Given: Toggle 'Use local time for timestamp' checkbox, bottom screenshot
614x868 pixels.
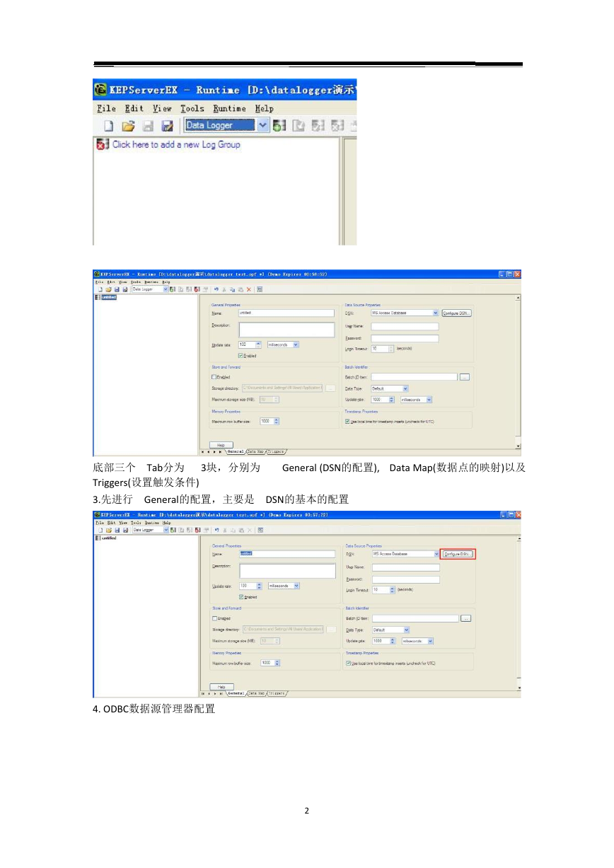Looking at the screenshot, I should click(348, 664).
